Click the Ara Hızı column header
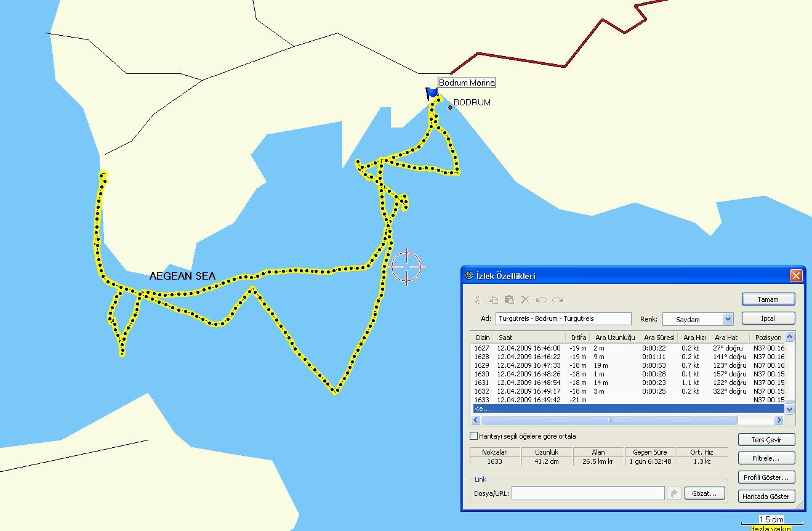Viewport: 812px width, 531px height. [x=694, y=338]
